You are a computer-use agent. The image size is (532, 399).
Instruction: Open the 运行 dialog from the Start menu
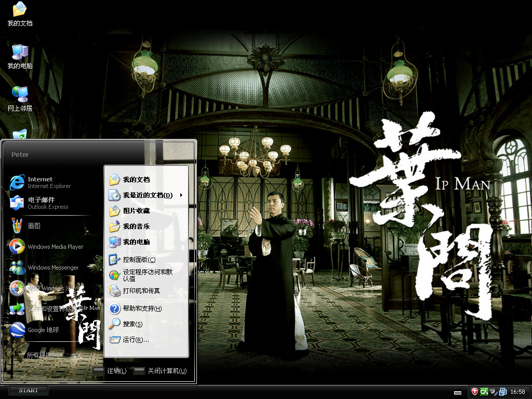pyautogui.click(x=146, y=340)
